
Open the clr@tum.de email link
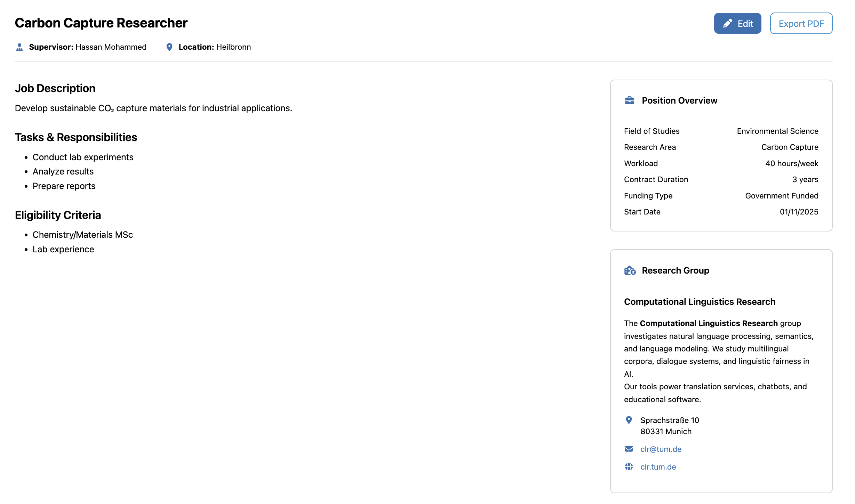(x=661, y=449)
